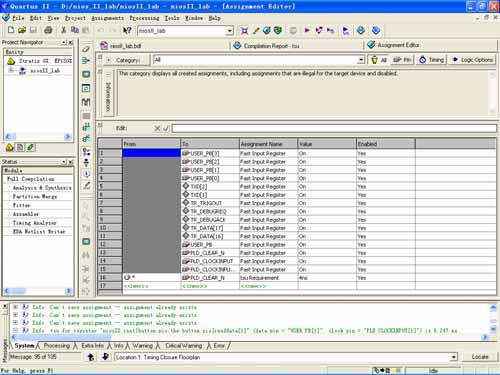The height and width of the screenshot is (375, 500).
Task: Start compilation with the purple play icon
Action: click(307, 30)
